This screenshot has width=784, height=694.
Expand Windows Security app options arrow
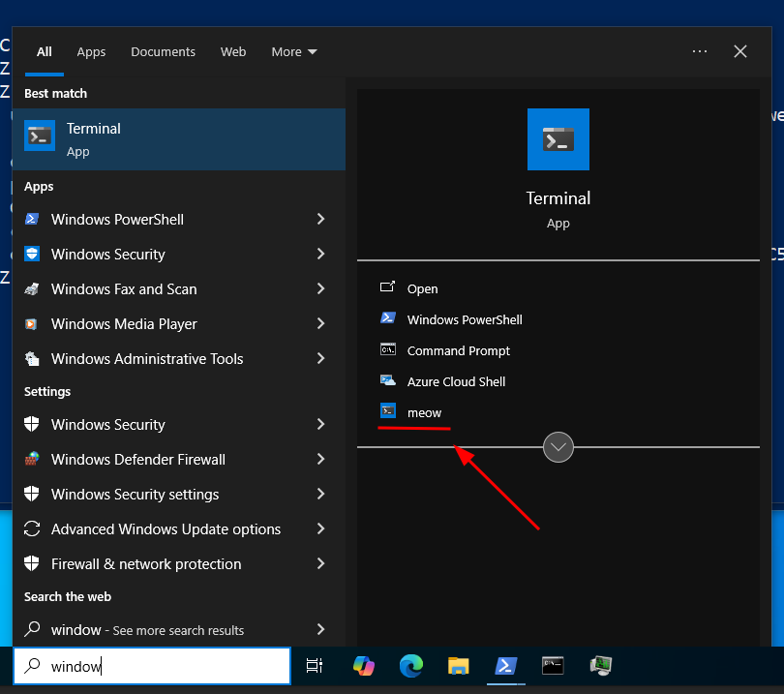point(321,254)
